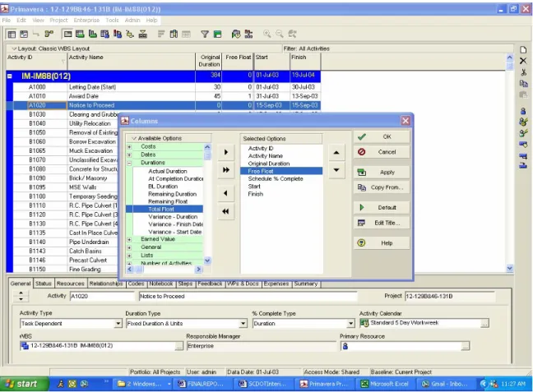The image size is (533, 392).
Task: Switch to the Status tab
Action: tap(43, 284)
